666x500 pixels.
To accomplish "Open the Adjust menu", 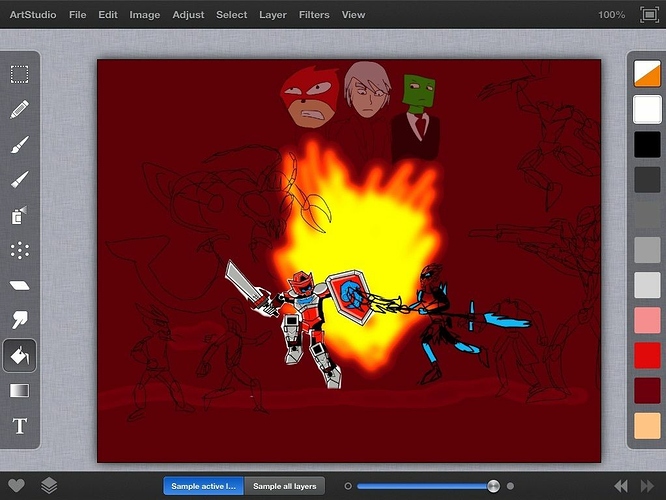I will pos(188,15).
